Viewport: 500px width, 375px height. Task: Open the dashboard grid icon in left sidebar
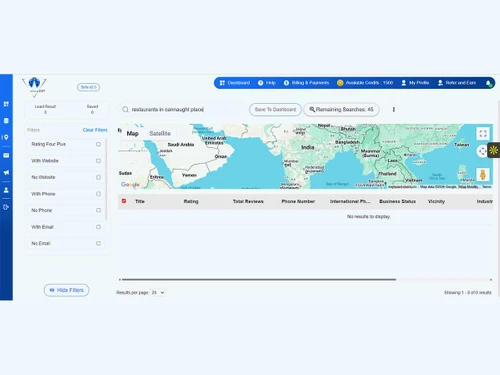point(6,104)
